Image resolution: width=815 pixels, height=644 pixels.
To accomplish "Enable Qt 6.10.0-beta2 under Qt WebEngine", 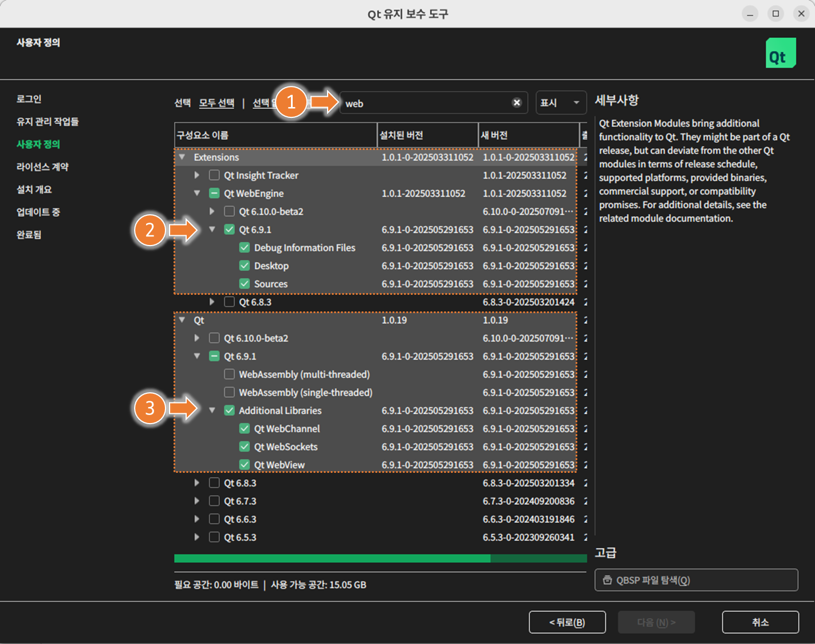I will pyautogui.click(x=229, y=211).
